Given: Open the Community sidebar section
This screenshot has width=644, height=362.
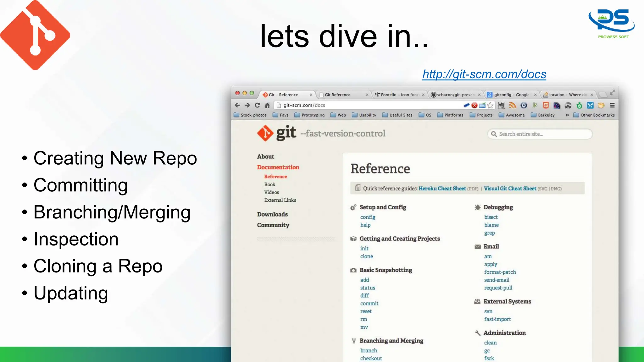Looking at the screenshot, I should pos(273,225).
